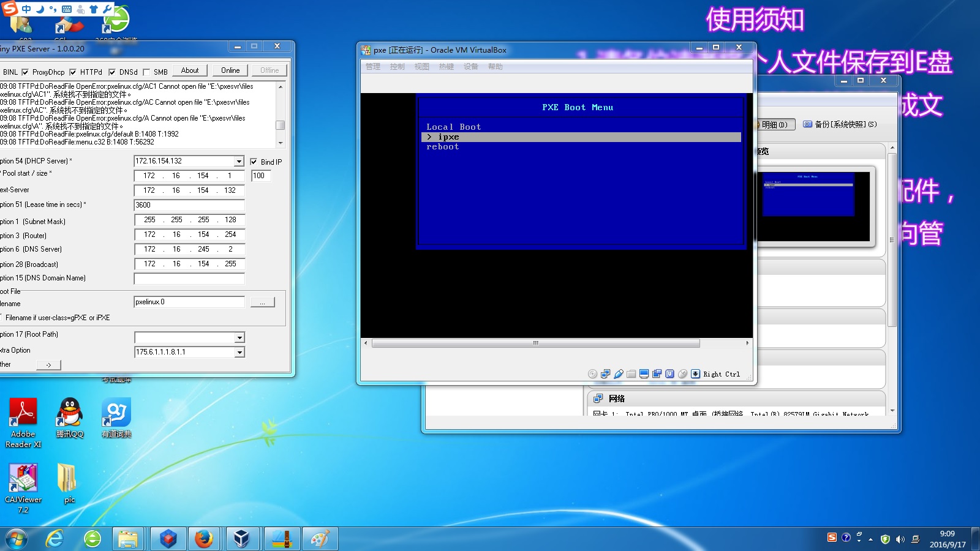The height and width of the screenshot is (551, 980).
Task: Open the Option 17 Root Path dropdown
Action: (x=239, y=337)
